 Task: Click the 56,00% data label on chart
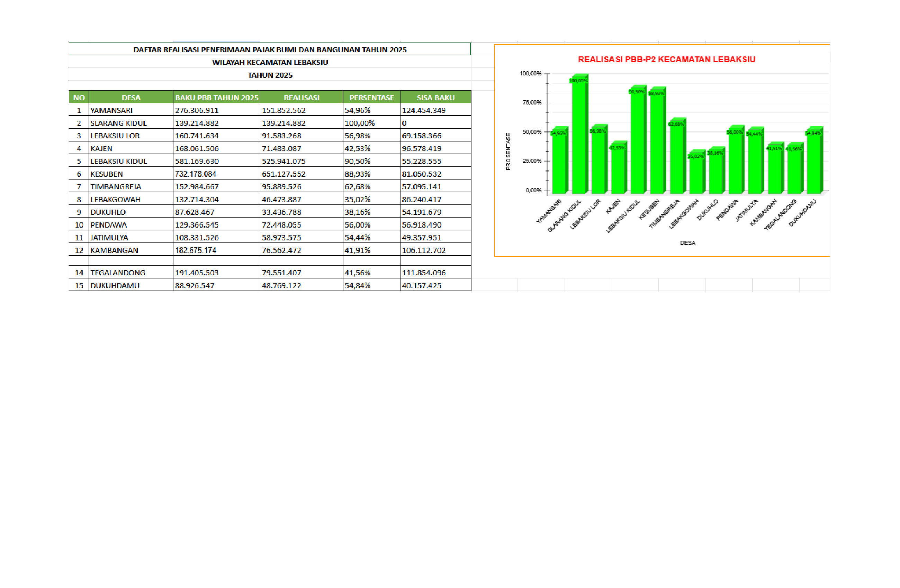(735, 132)
